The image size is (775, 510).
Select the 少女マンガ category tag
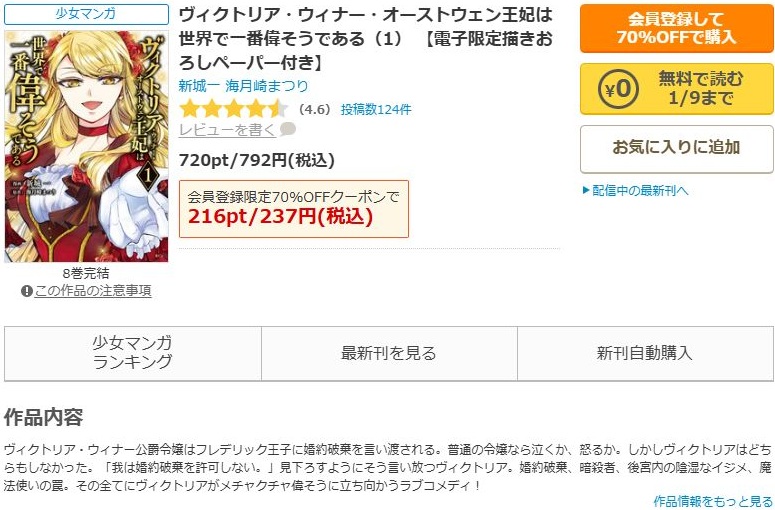point(86,14)
